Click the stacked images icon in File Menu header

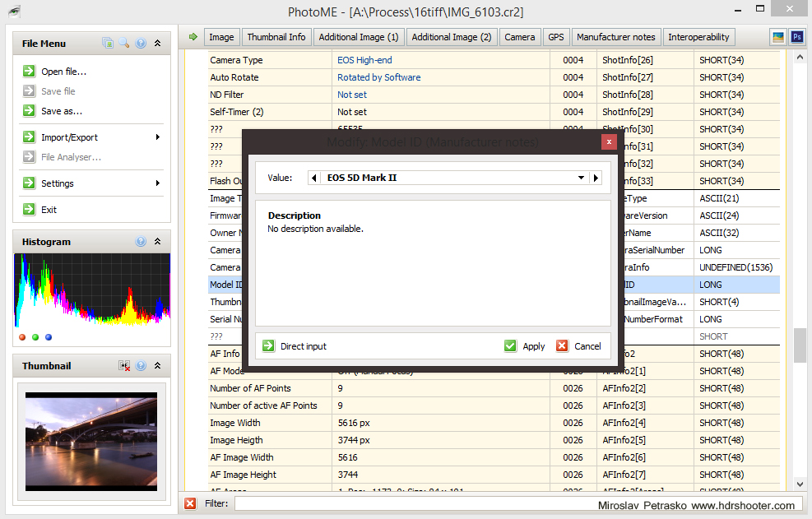pyautogui.click(x=108, y=43)
